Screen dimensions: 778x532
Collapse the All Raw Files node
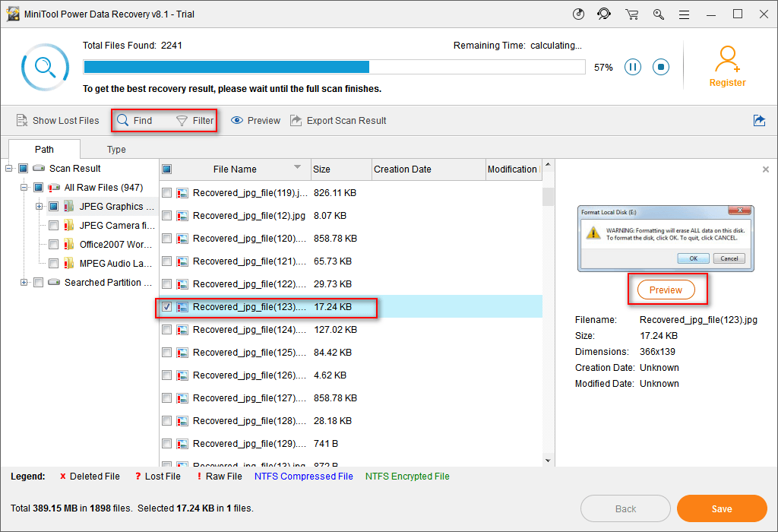click(24, 188)
